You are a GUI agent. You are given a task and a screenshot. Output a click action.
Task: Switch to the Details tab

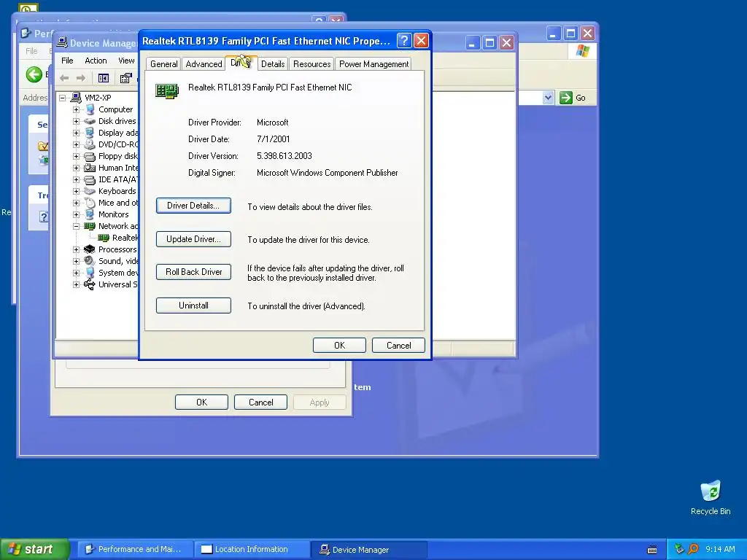coord(273,64)
